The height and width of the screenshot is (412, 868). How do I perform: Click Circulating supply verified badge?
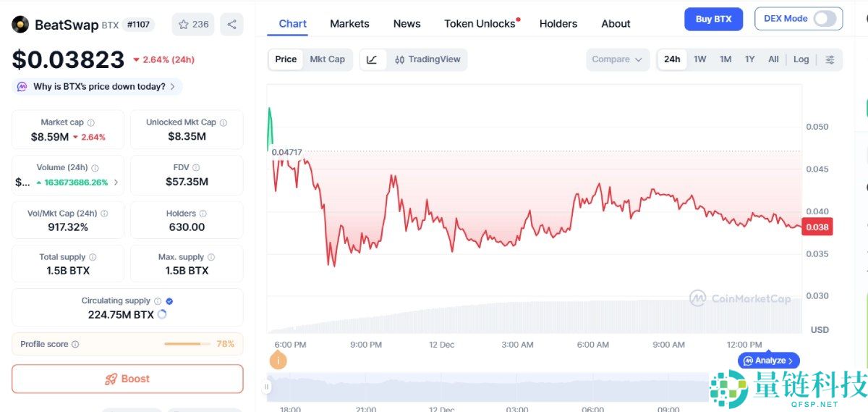coord(169,301)
